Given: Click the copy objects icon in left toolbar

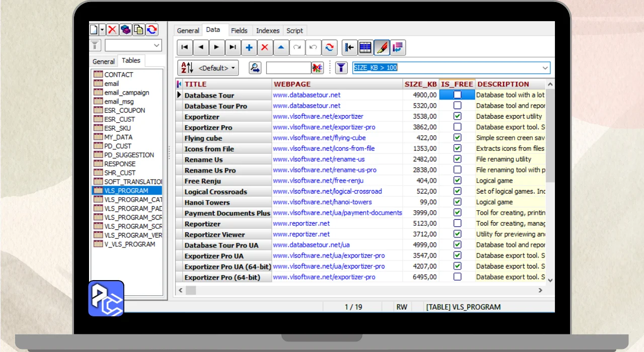Looking at the screenshot, I should pos(138,30).
